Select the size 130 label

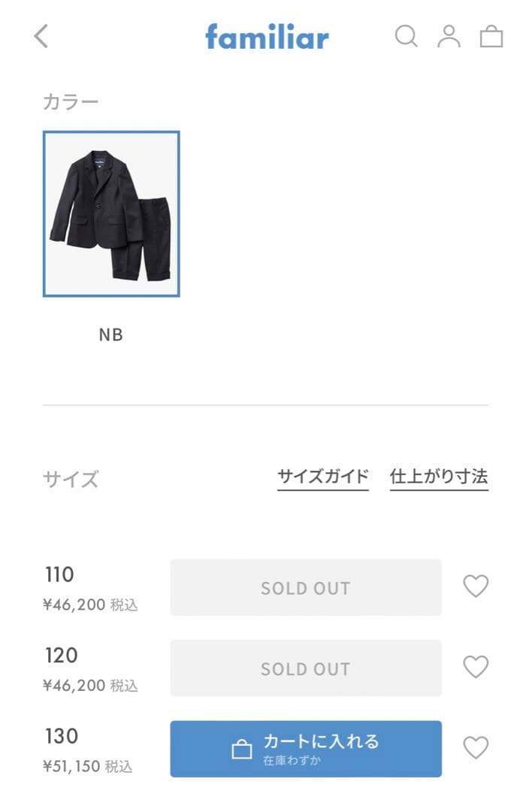coord(61,736)
